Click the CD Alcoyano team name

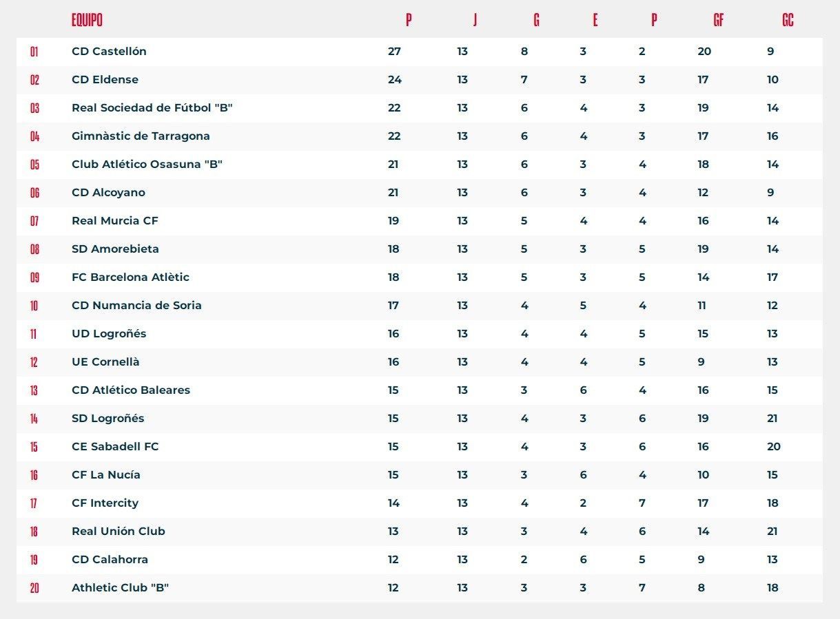[x=108, y=193]
